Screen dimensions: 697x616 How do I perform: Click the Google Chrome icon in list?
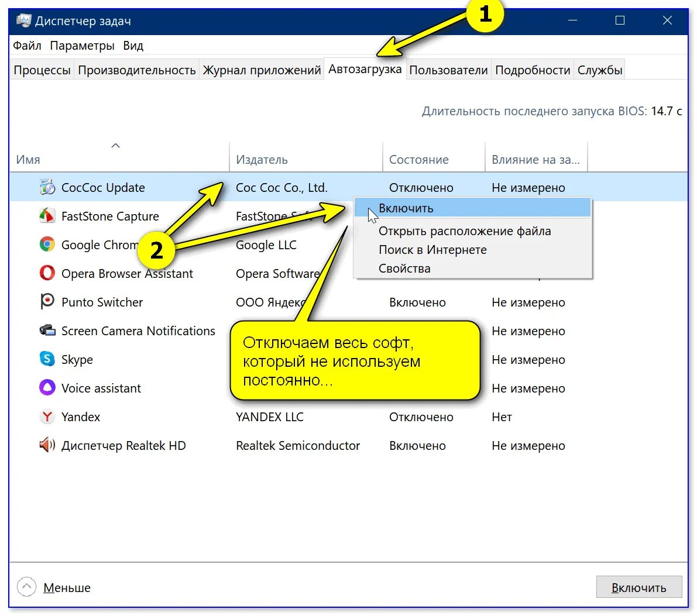(x=47, y=245)
